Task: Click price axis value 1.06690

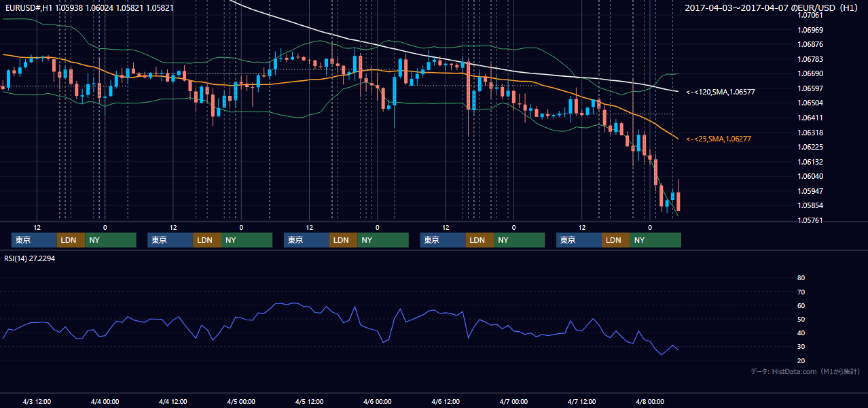Action: pos(810,73)
